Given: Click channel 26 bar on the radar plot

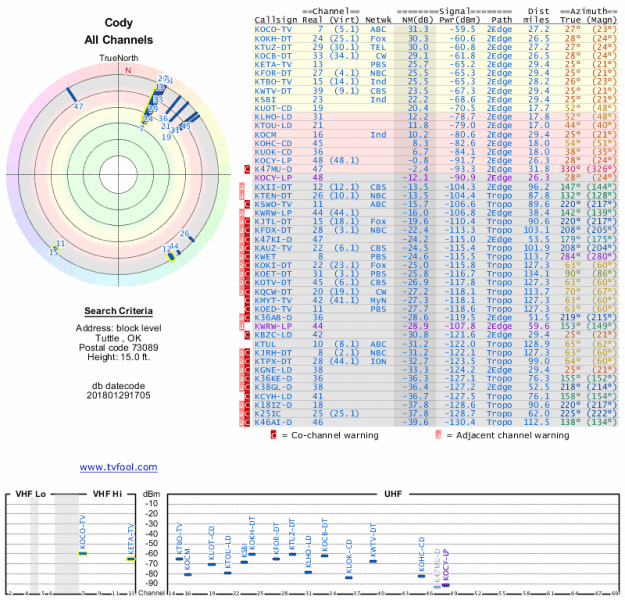Looking at the screenshot, I should click(x=192, y=239).
